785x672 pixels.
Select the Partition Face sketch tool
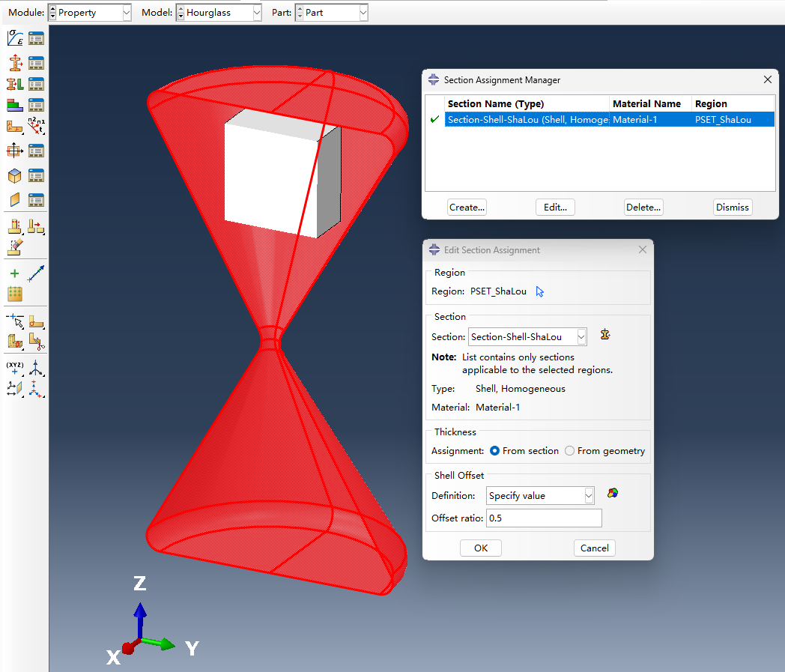point(36,321)
